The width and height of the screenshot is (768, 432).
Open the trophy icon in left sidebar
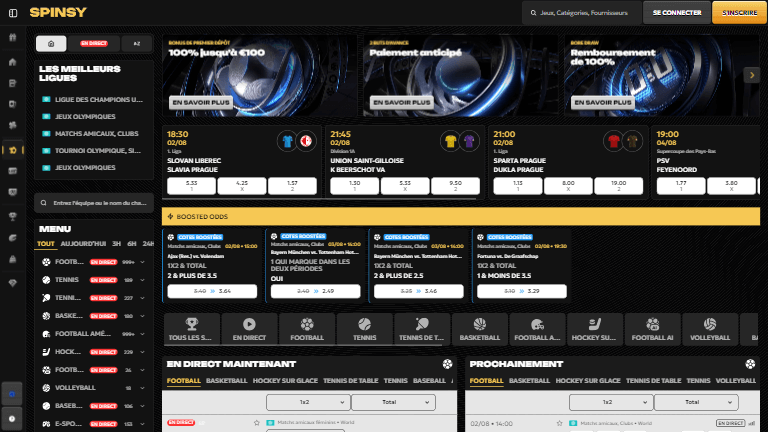13,216
